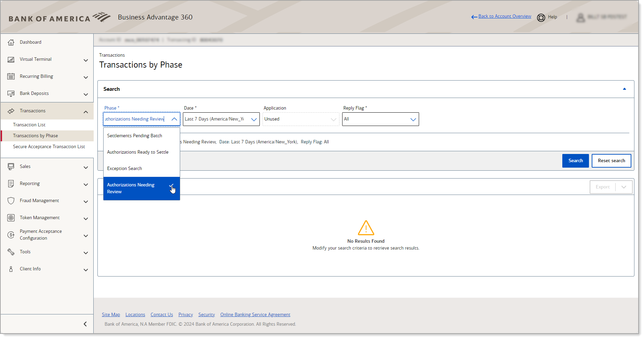Image resolution: width=644 pixels, height=339 pixels.
Task: Click the Payment Acceptance Configuration icon
Action: coord(11,235)
